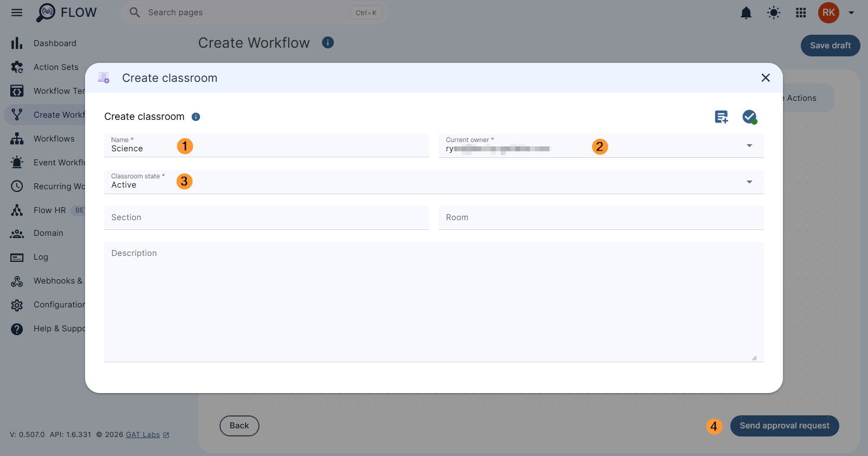Screen dimensions: 868x456
Task: Click the Event Workflows alarm icon
Action: [x=17, y=163]
